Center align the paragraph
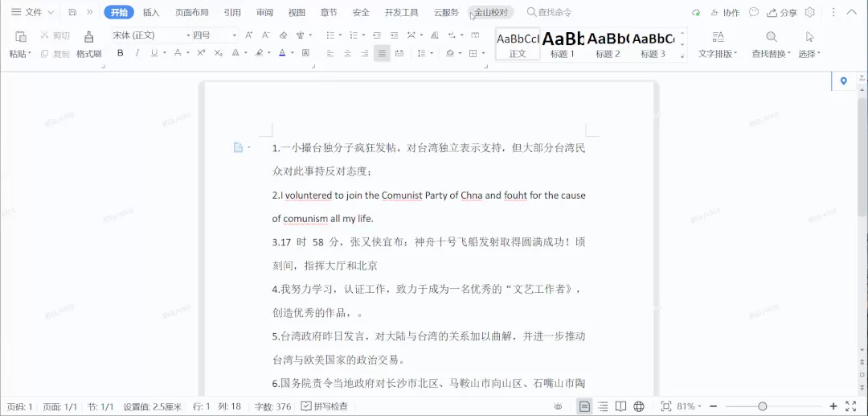This screenshot has width=868, height=416. click(x=348, y=53)
